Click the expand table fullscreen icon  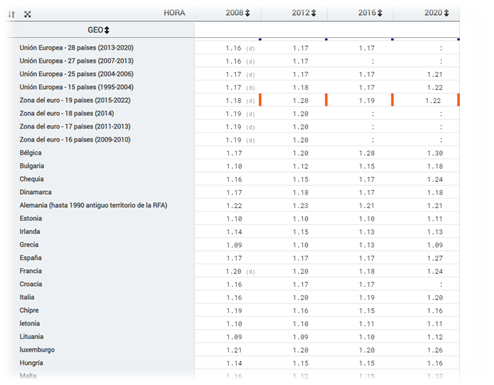28,14
